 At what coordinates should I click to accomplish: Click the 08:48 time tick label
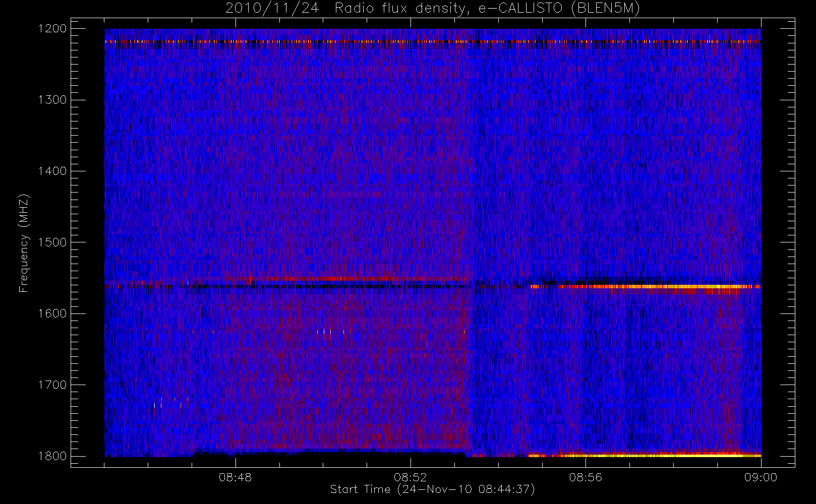235,477
